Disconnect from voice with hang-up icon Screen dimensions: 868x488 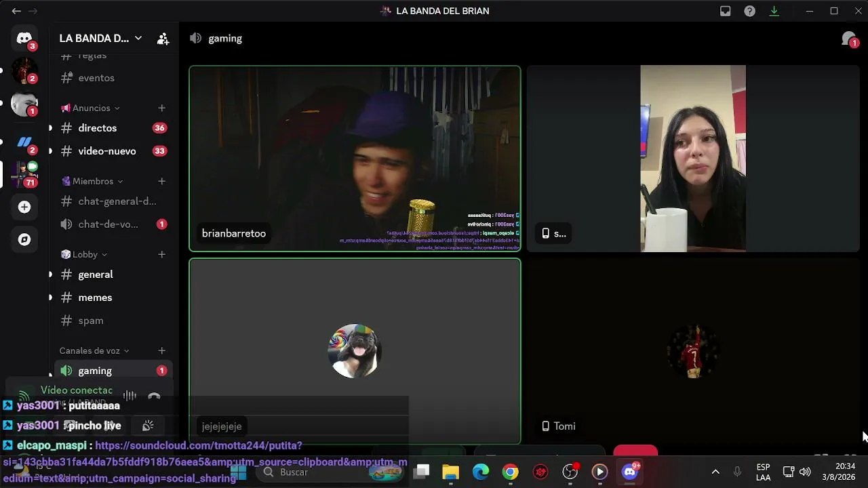[154, 396]
